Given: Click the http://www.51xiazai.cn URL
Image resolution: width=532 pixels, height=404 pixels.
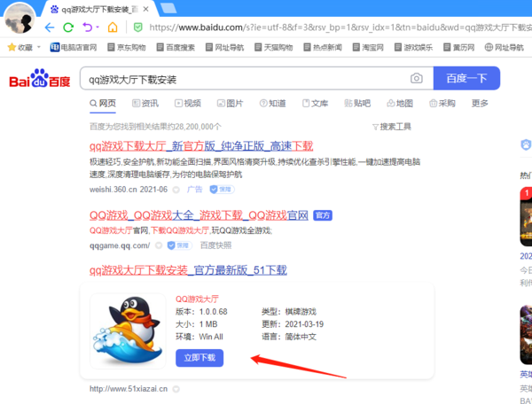Looking at the screenshot, I should coord(129,389).
